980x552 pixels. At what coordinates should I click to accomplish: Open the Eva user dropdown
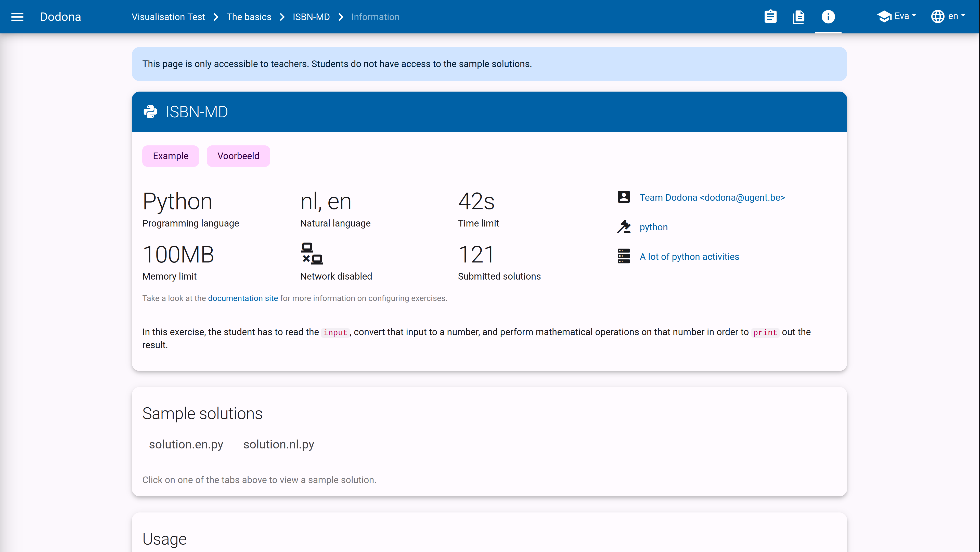point(897,16)
